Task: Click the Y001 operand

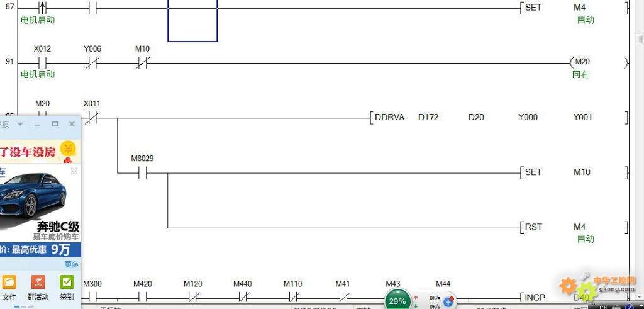Action: pyautogui.click(x=583, y=118)
